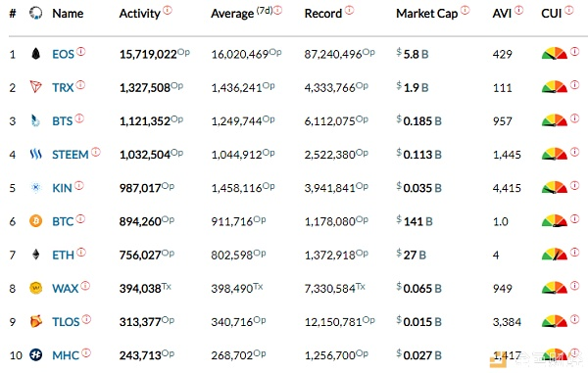Open the BTS coin link
This screenshot has height=373, width=588.
[63, 121]
